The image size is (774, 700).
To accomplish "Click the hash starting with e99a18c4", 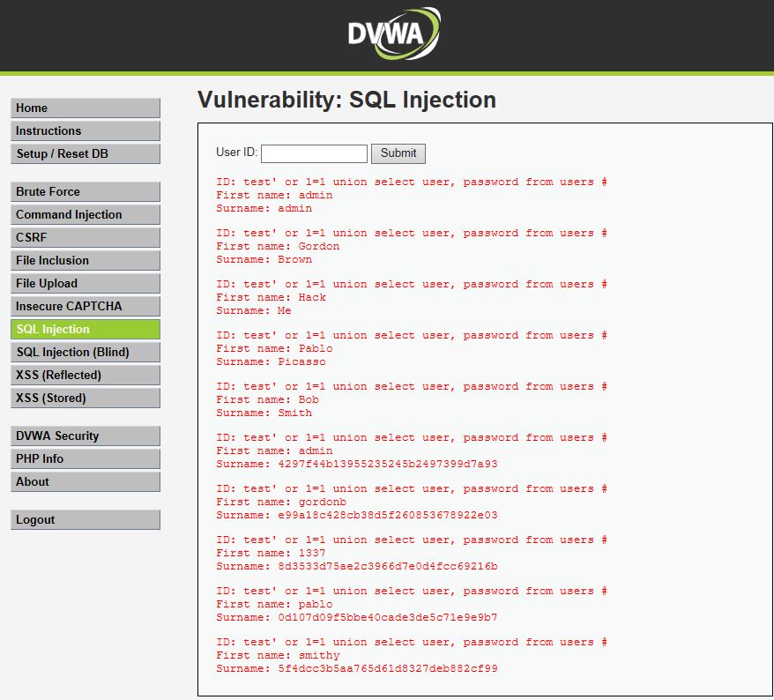I will 388,516.
